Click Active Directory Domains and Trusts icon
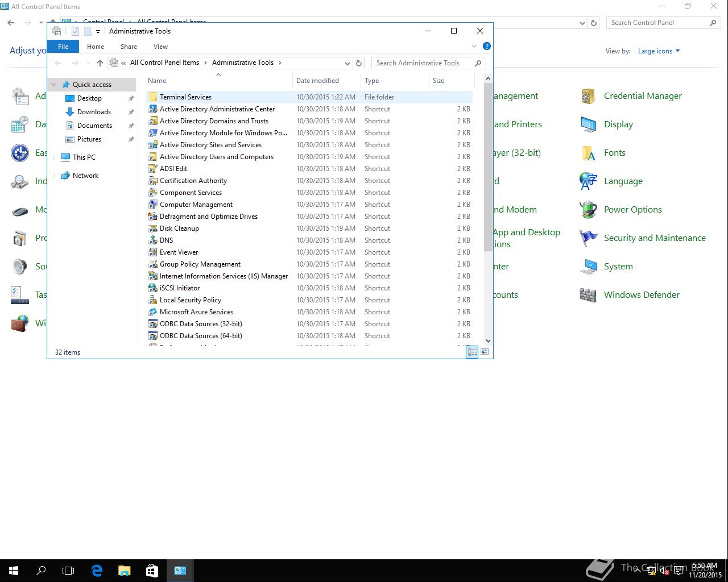This screenshot has width=728, height=582. tap(152, 121)
